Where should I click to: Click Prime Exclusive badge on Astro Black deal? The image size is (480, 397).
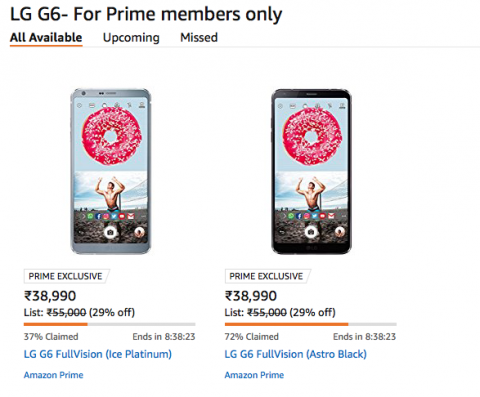coord(267,276)
